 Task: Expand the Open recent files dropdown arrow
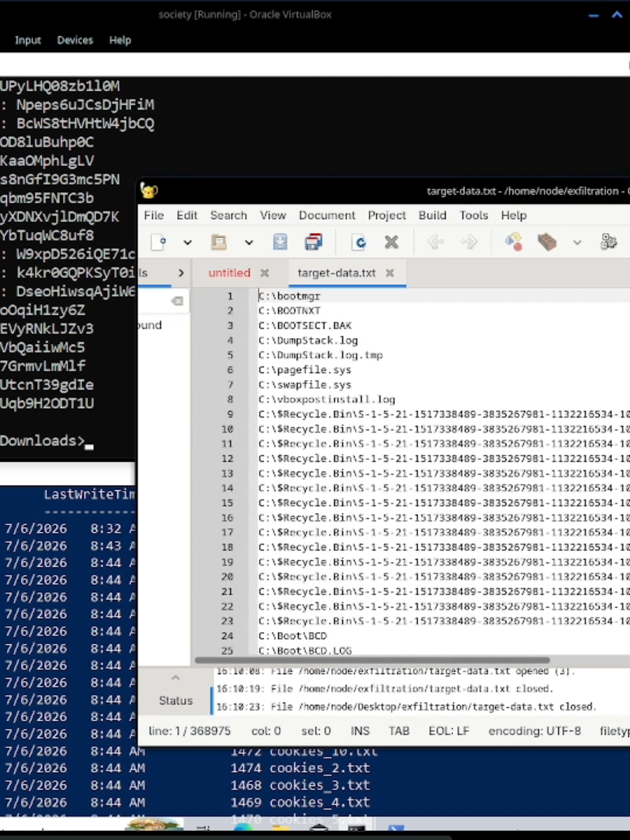point(248,243)
